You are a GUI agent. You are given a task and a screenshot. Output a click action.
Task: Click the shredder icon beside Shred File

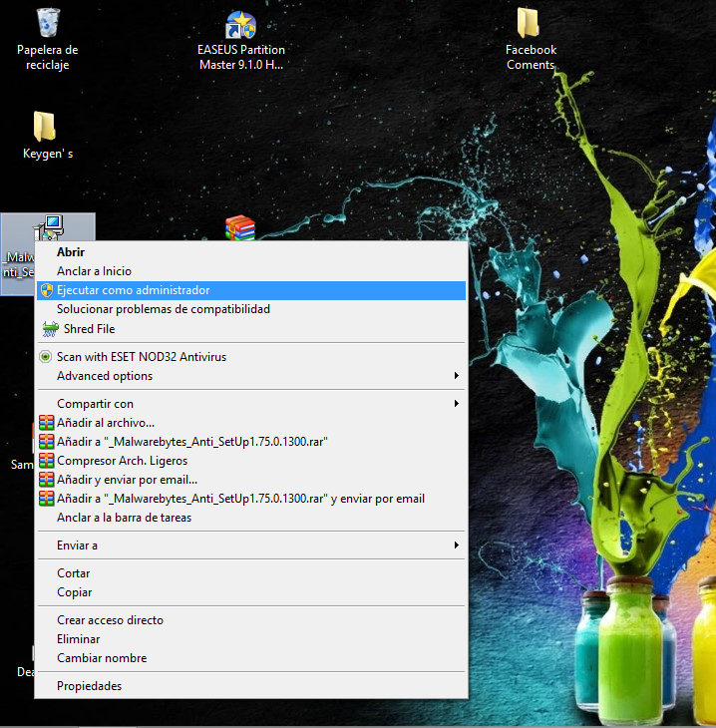(50, 329)
